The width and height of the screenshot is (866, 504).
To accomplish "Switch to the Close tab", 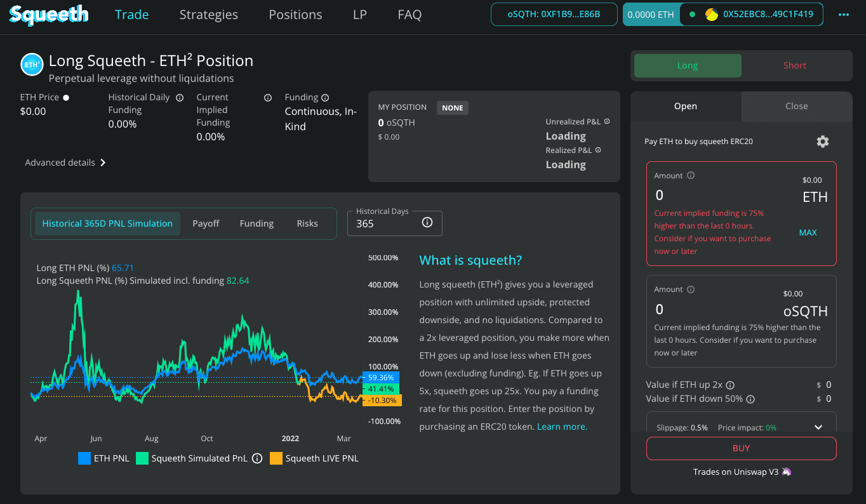I will 797,106.
